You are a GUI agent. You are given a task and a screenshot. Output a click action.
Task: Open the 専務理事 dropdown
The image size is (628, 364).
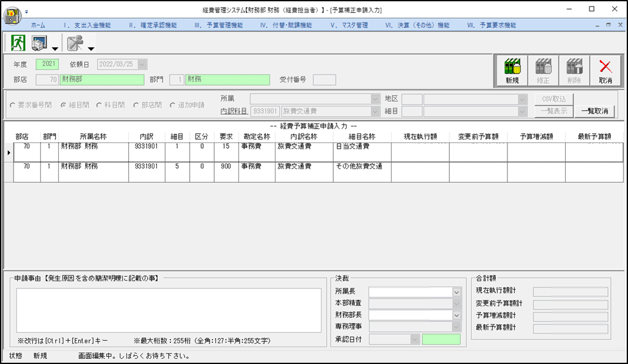[x=456, y=327]
